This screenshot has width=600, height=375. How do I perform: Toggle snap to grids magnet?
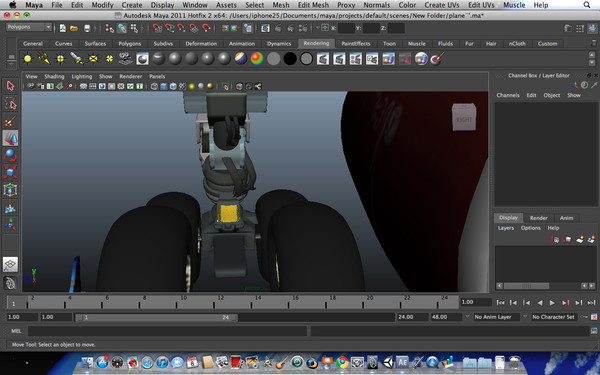coord(157,28)
